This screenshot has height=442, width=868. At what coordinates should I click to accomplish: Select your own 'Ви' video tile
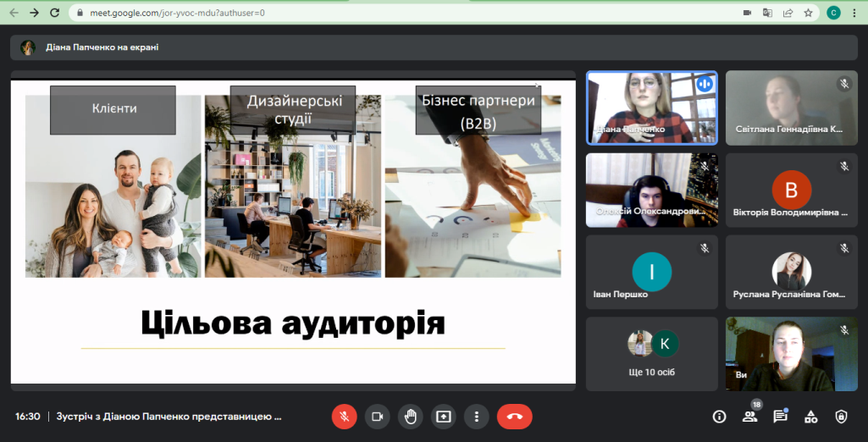792,354
